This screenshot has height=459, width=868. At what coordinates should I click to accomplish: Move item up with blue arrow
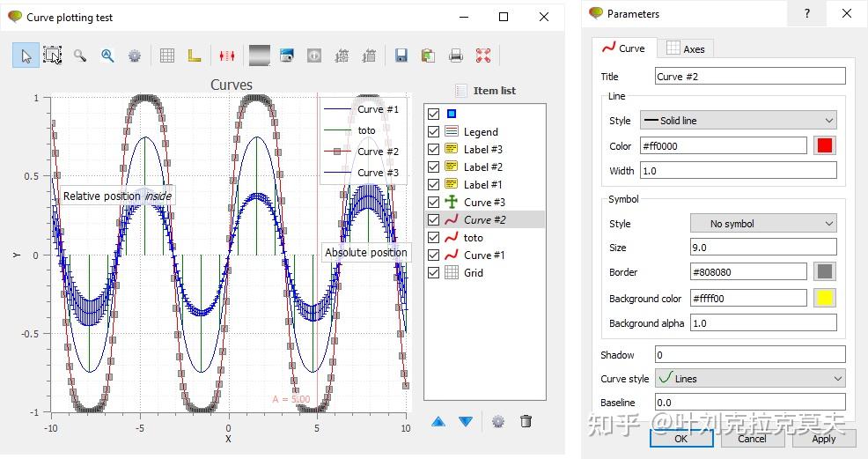tap(438, 422)
